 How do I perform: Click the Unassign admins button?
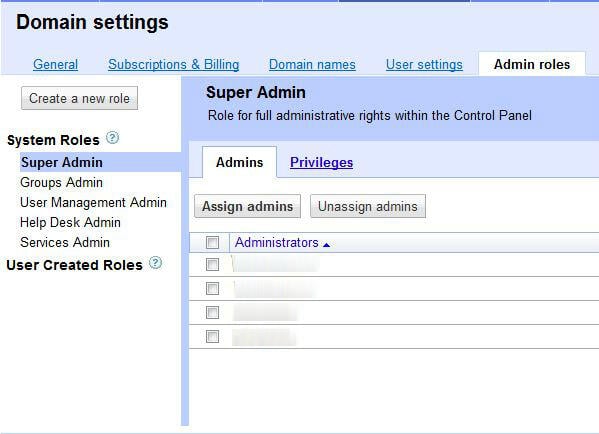368,206
